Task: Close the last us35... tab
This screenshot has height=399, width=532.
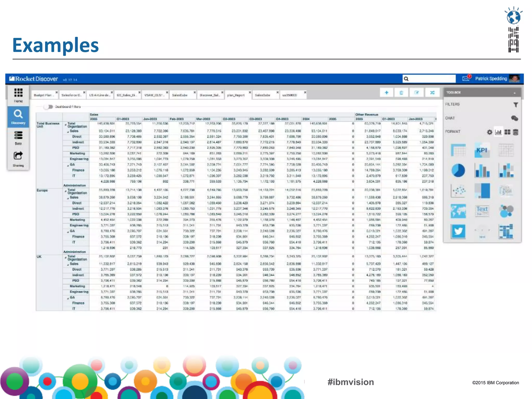Action: pos(305,92)
